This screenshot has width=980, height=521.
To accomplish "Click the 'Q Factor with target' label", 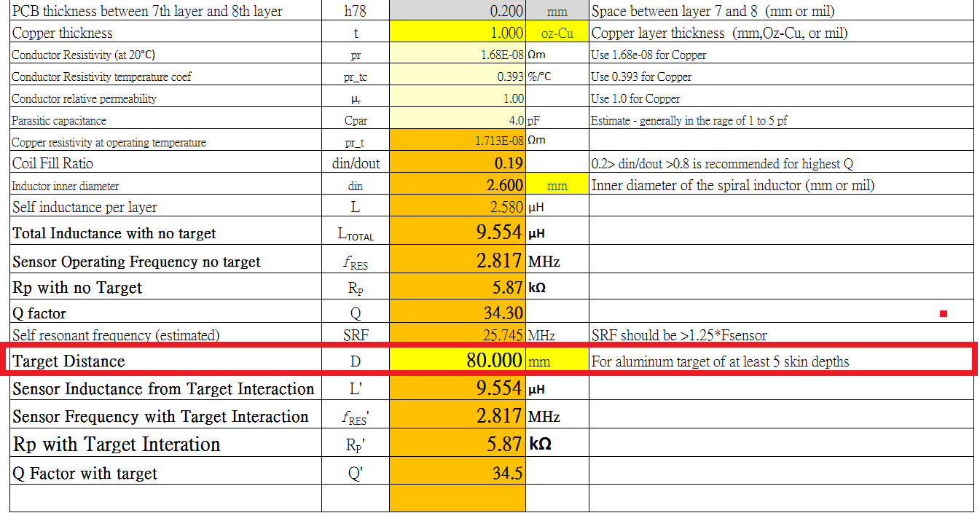I will (85, 474).
